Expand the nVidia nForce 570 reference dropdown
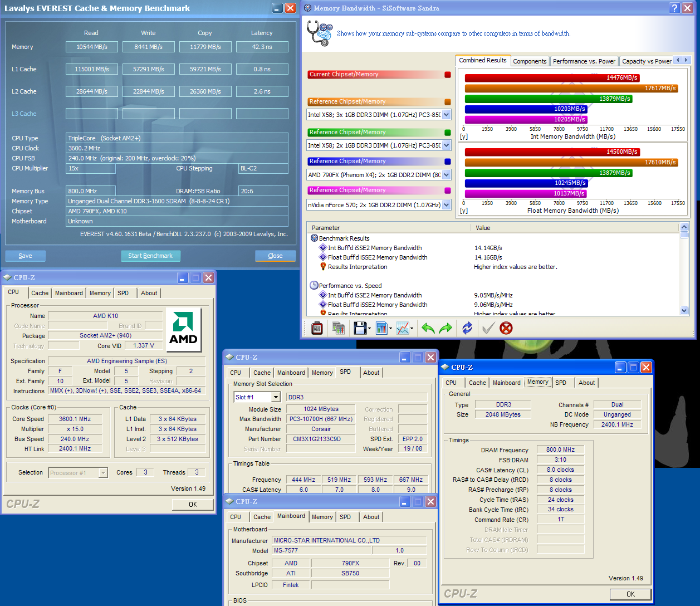Image resolution: width=700 pixels, height=606 pixels. pyautogui.click(x=446, y=205)
